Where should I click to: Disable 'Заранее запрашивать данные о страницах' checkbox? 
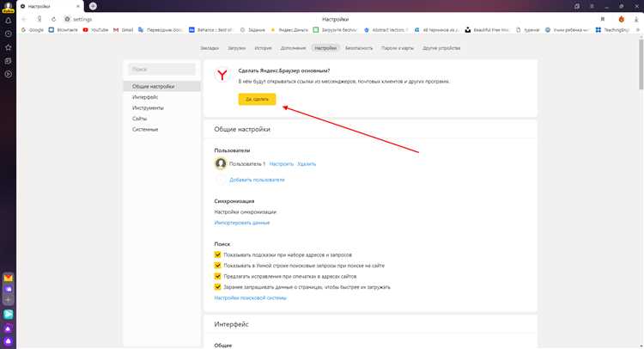(218, 286)
